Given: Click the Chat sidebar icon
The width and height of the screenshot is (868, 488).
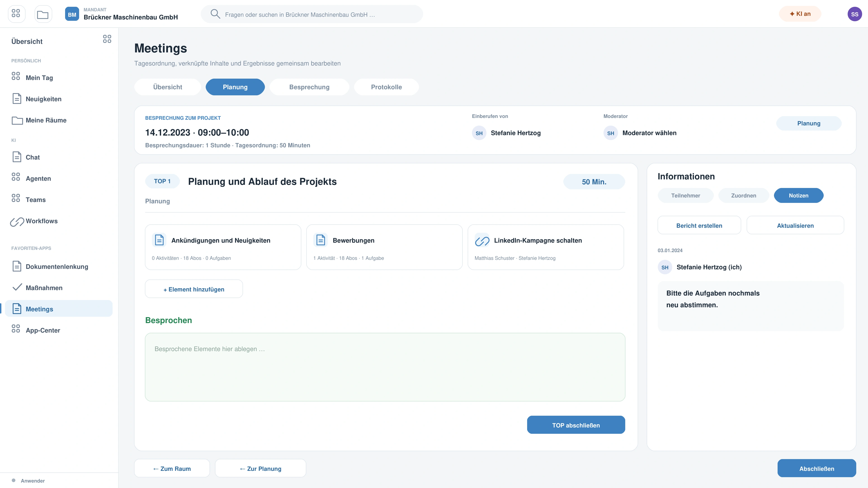Looking at the screenshot, I should (17, 157).
